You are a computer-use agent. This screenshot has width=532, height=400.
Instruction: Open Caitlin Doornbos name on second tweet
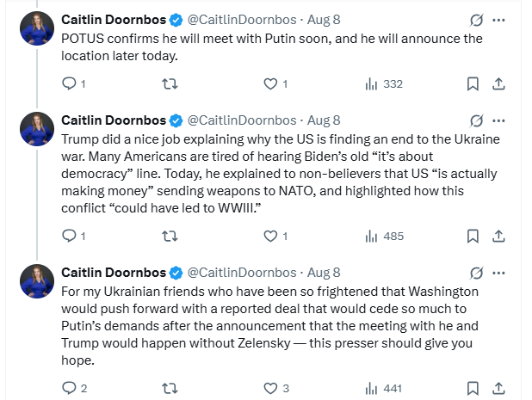pyautogui.click(x=114, y=120)
